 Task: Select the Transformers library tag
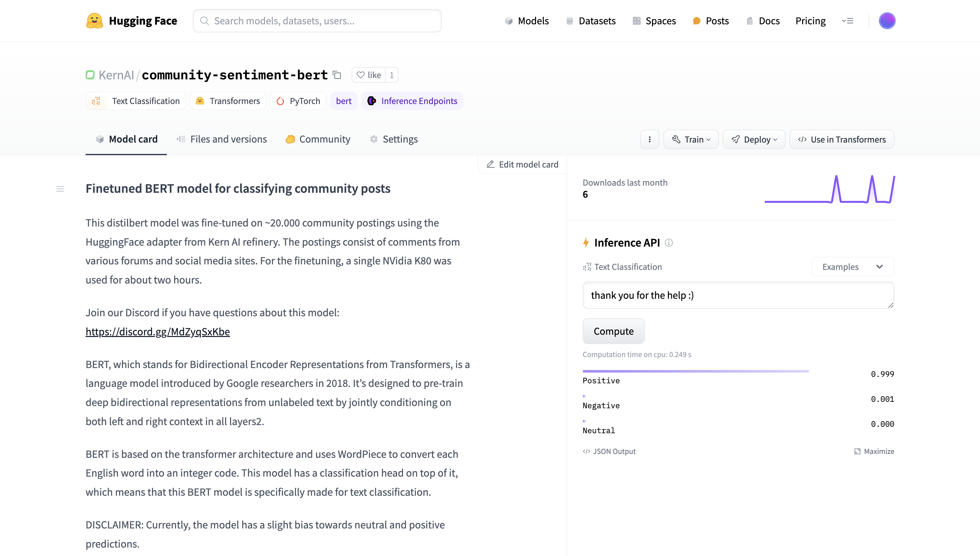tap(227, 101)
